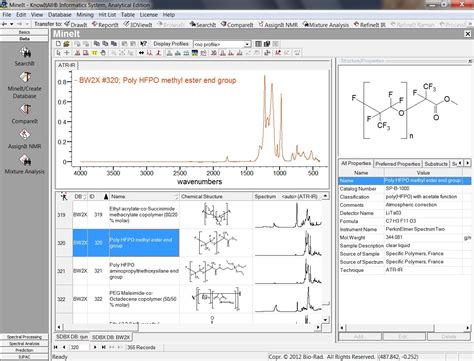Viewport: 474px width, 361px height.
Task: Select the hand pan tool
Action: point(103,53)
